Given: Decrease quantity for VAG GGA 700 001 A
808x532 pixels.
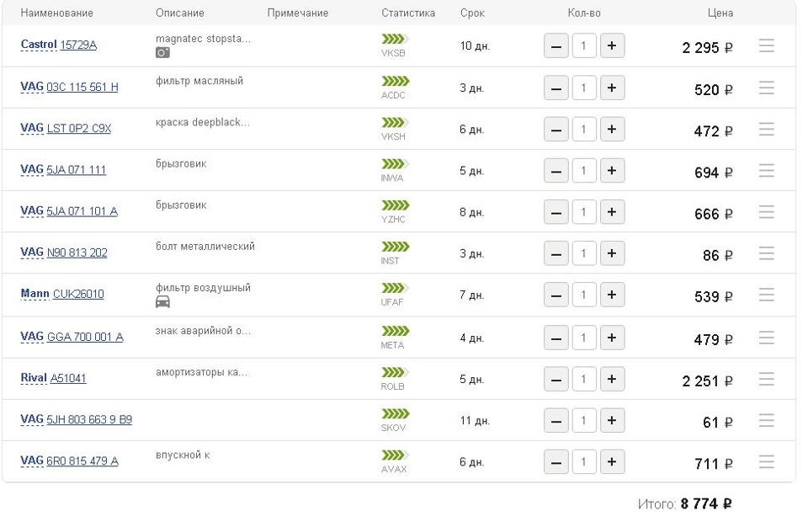Looking at the screenshot, I should click(556, 338).
